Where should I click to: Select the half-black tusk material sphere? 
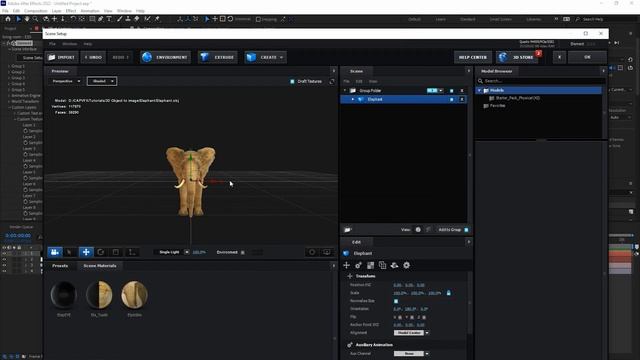(x=99, y=294)
